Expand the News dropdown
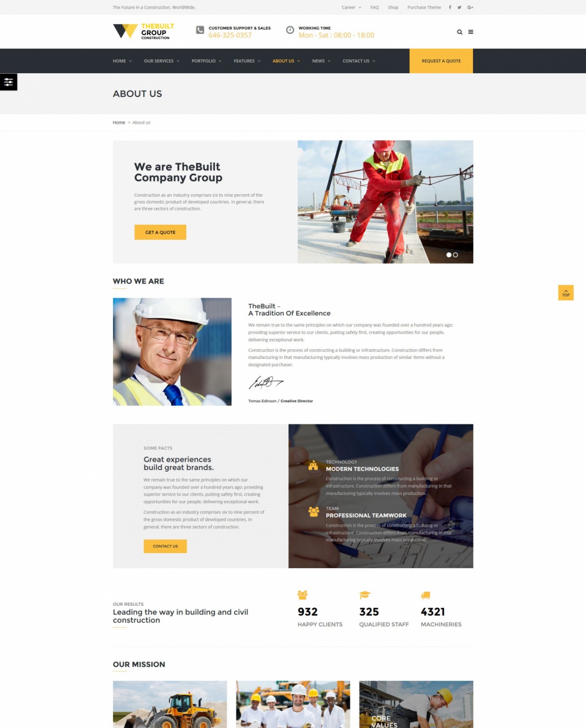Image resolution: width=586 pixels, height=728 pixels. pos(321,61)
